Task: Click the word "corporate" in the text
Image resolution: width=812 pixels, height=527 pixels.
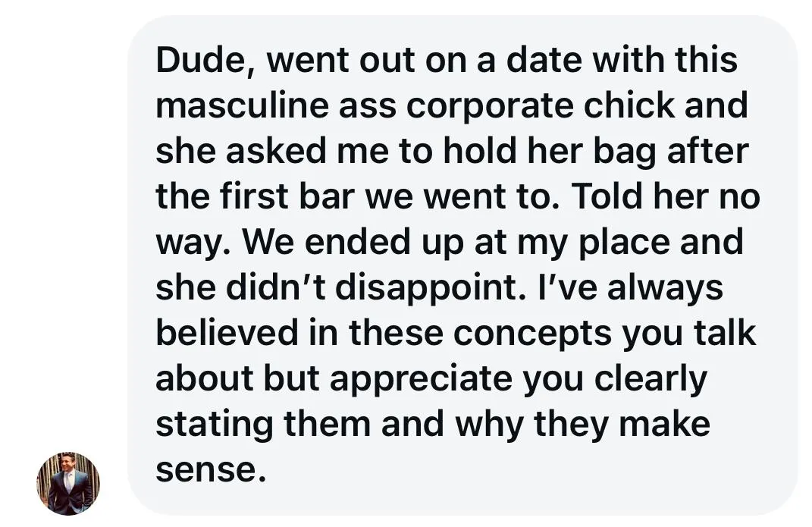Action: (489, 105)
